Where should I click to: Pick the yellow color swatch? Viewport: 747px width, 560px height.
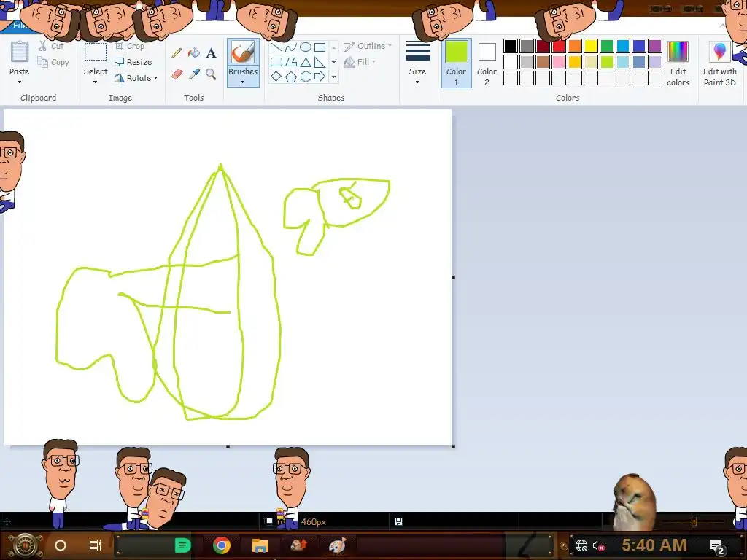[591, 46]
